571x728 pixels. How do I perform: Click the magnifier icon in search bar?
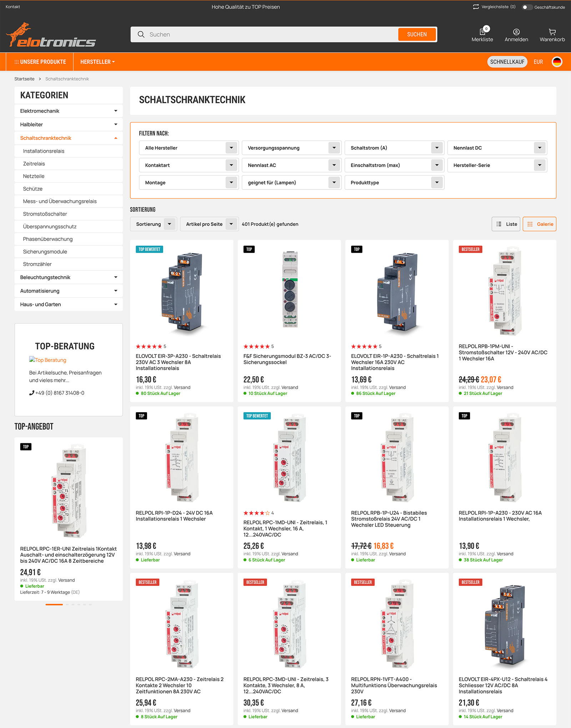click(141, 34)
